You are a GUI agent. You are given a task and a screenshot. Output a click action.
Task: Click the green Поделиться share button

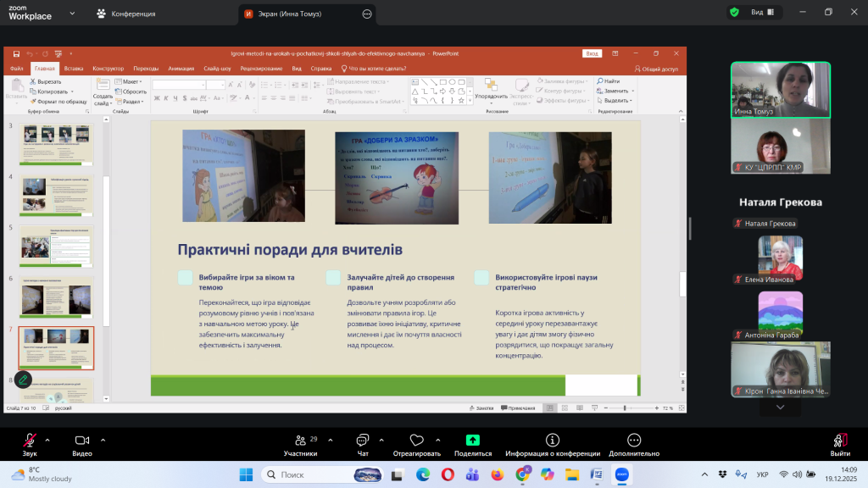click(473, 441)
